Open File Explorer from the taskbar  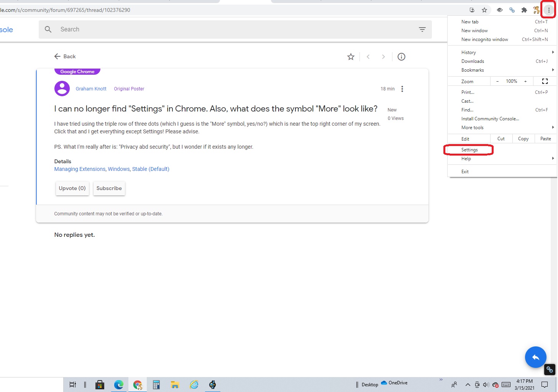click(175, 385)
